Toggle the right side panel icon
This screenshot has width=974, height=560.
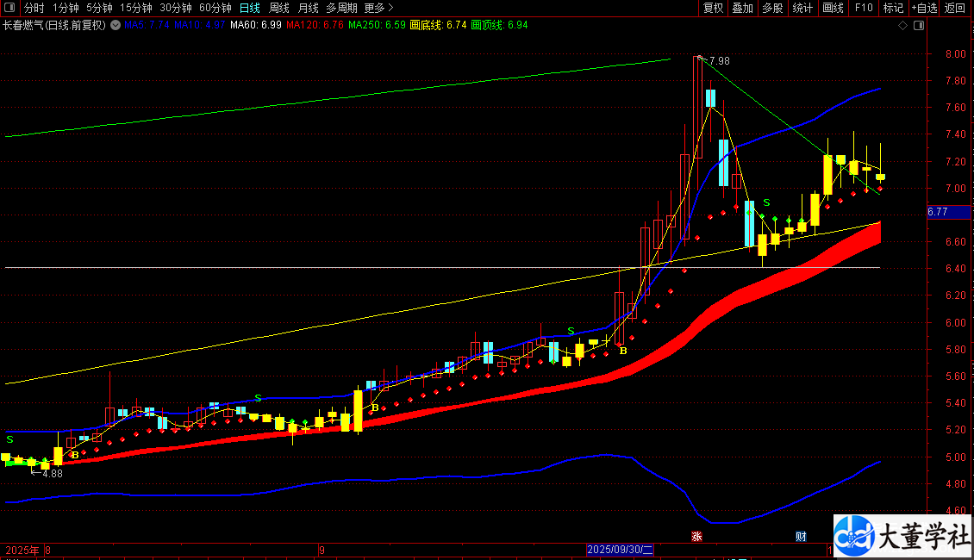920,26
